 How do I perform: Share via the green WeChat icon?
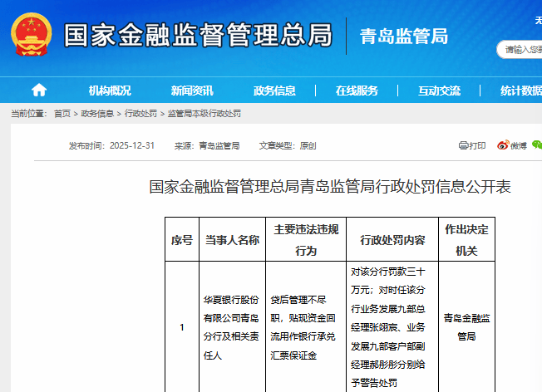click(536, 145)
